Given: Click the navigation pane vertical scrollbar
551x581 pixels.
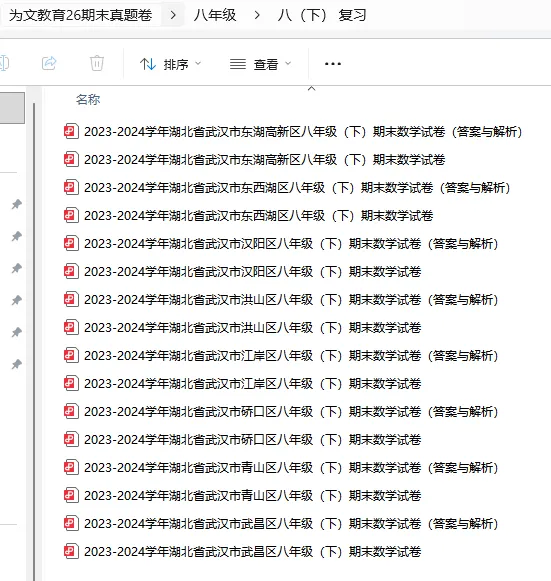Looking at the screenshot, I should point(34,341).
